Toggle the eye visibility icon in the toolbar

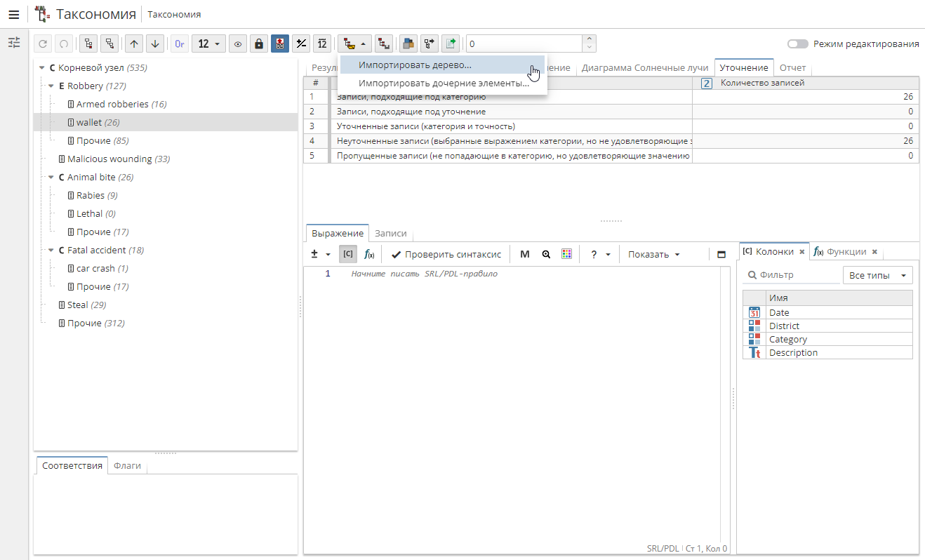click(238, 44)
